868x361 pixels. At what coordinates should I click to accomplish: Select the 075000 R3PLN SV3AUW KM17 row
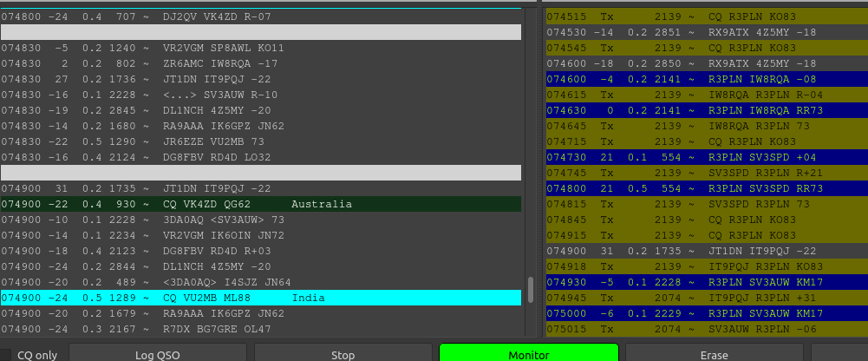pos(707,313)
